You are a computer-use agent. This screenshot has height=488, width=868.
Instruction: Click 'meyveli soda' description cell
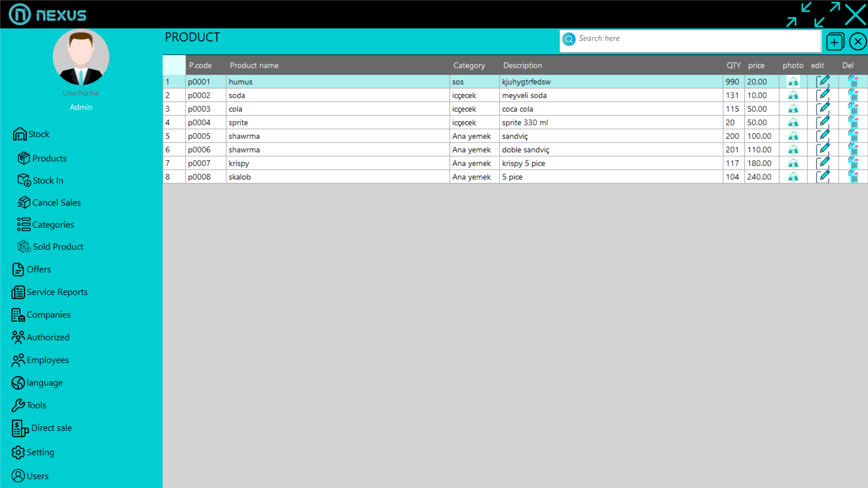[x=611, y=96]
